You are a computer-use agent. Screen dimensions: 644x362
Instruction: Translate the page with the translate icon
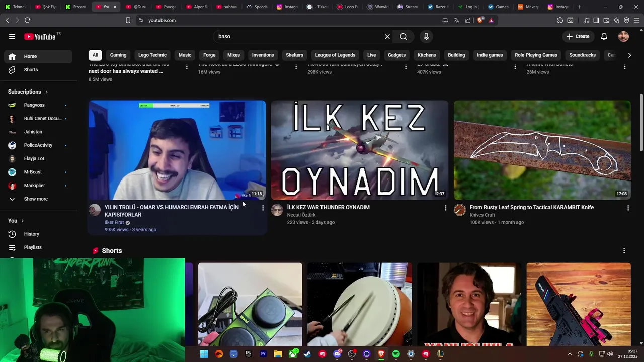[x=456, y=20]
